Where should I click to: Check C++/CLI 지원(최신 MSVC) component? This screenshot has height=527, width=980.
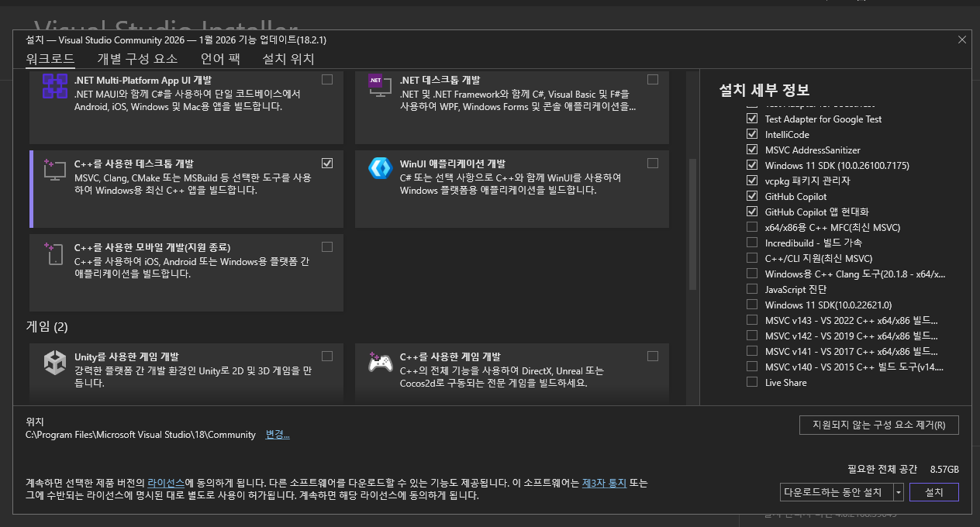click(x=752, y=258)
